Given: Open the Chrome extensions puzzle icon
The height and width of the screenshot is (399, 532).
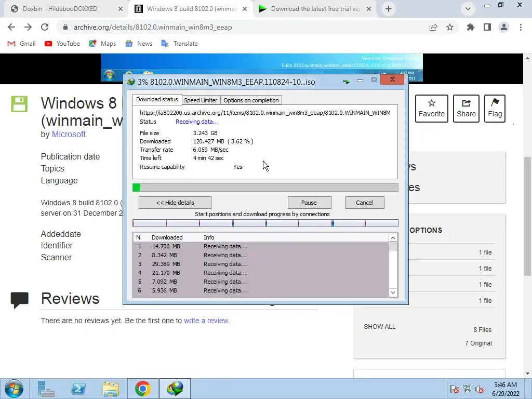Looking at the screenshot, I should coord(471,27).
